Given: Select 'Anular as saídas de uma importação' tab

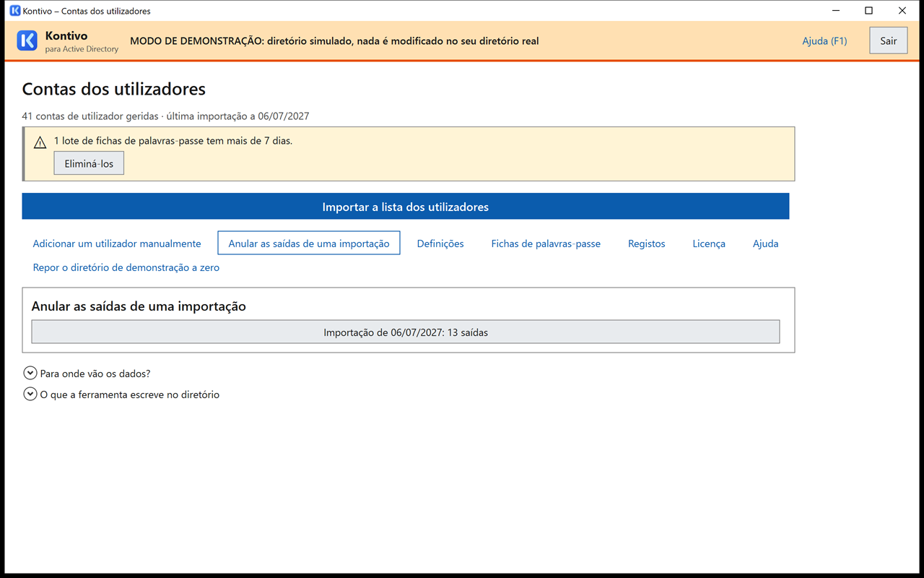Looking at the screenshot, I should click(x=309, y=243).
